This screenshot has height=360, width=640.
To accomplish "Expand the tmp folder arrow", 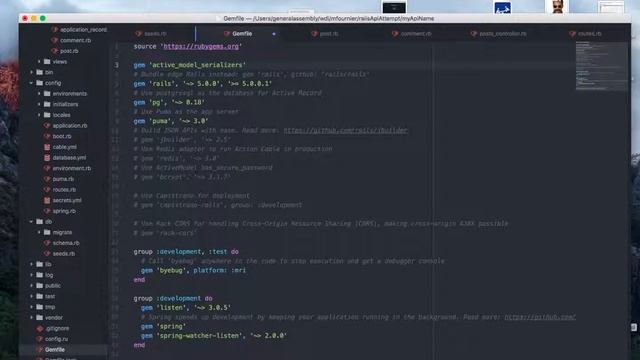I will (32, 307).
